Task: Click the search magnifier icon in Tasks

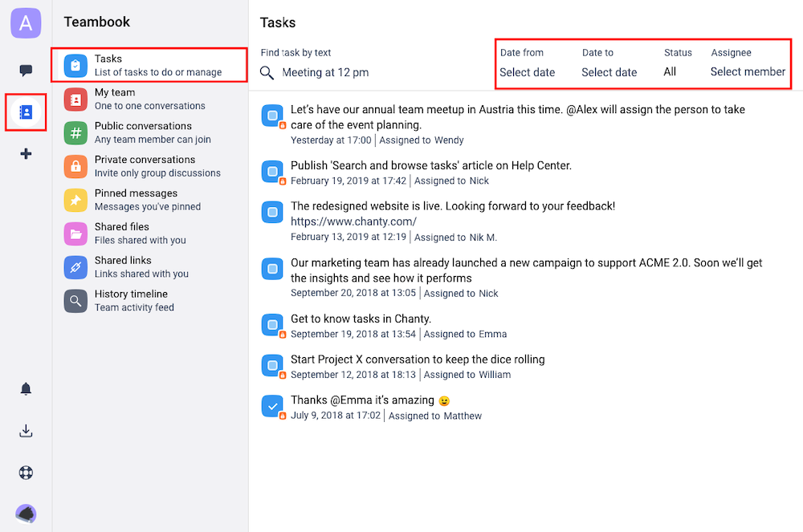Action: tap(267, 73)
